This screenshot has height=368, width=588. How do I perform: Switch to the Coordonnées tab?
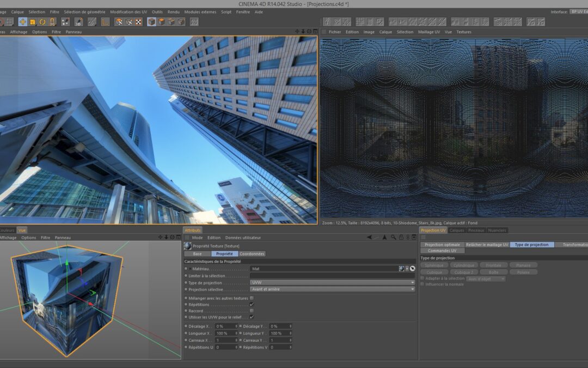pyautogui.click(x=253, y=254)
